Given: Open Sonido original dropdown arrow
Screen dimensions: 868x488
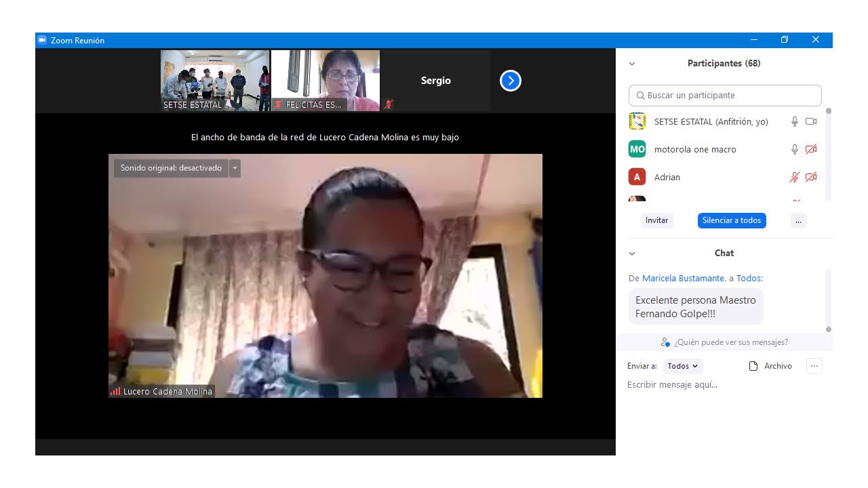Looking at the screenshot, I should (x=235, y=168).
